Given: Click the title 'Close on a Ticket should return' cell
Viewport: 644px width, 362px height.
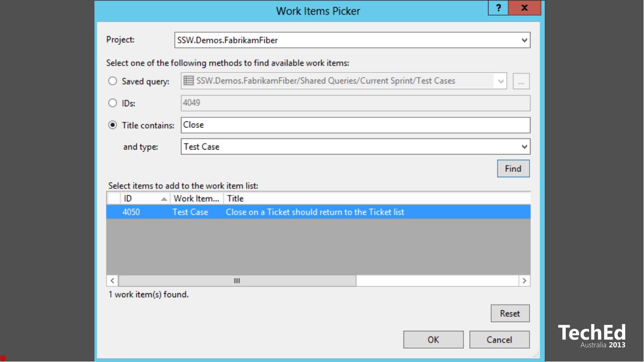Looking at the screenshot, I should (315, 212).
